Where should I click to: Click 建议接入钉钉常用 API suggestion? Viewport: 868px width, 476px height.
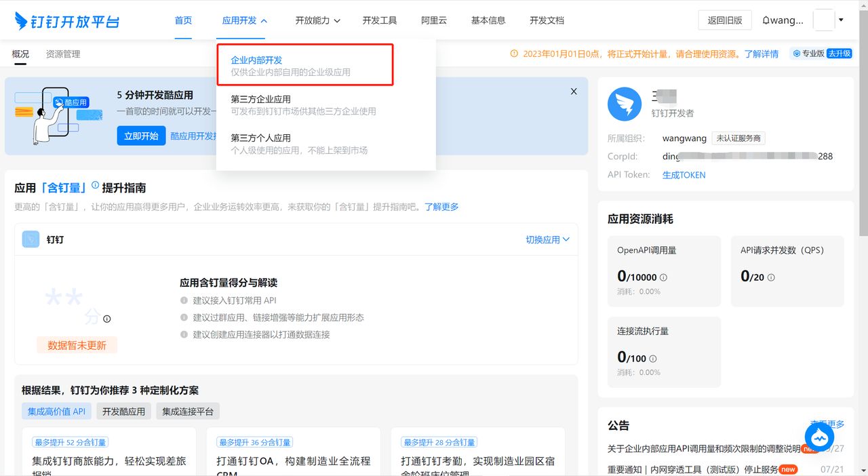point(235,300)
